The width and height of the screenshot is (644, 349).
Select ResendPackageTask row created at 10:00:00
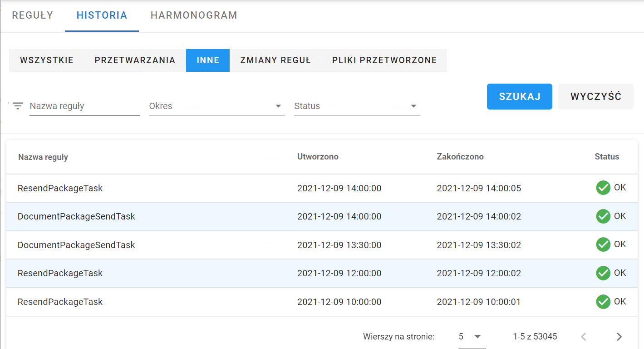(x=322, y=302)
